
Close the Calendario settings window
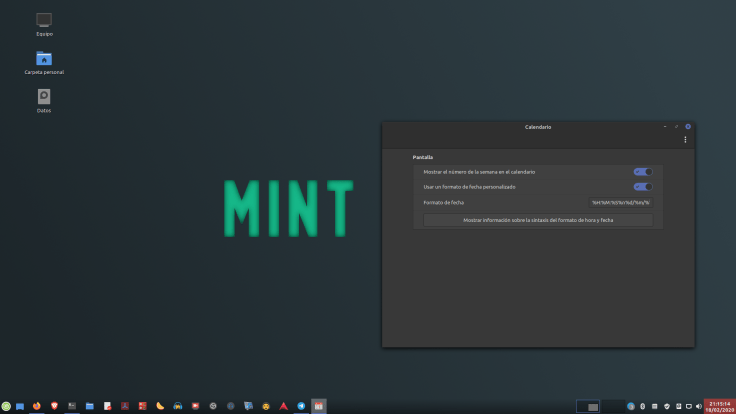(688, 127)
